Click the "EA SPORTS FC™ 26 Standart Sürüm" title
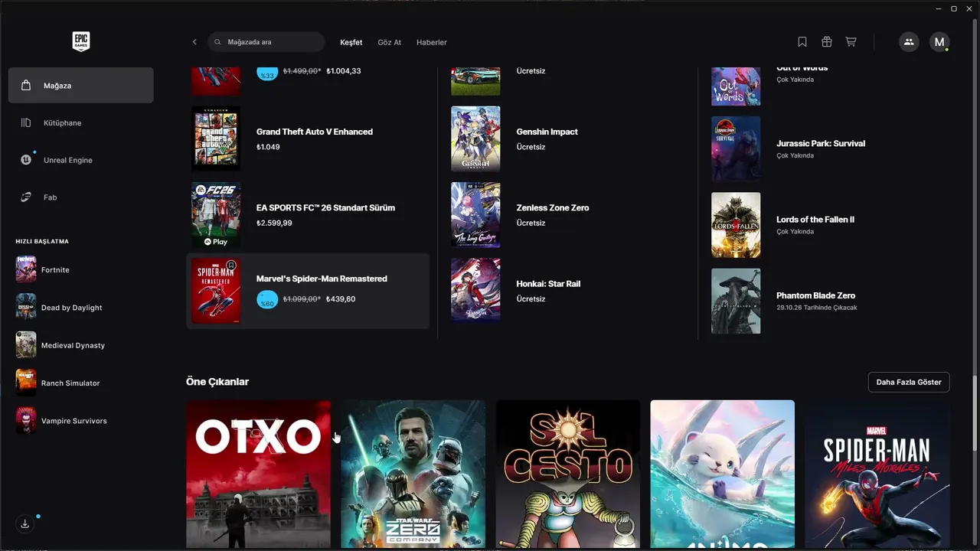The width and height of the screenshot is (980, 551). tap(325, 207)
